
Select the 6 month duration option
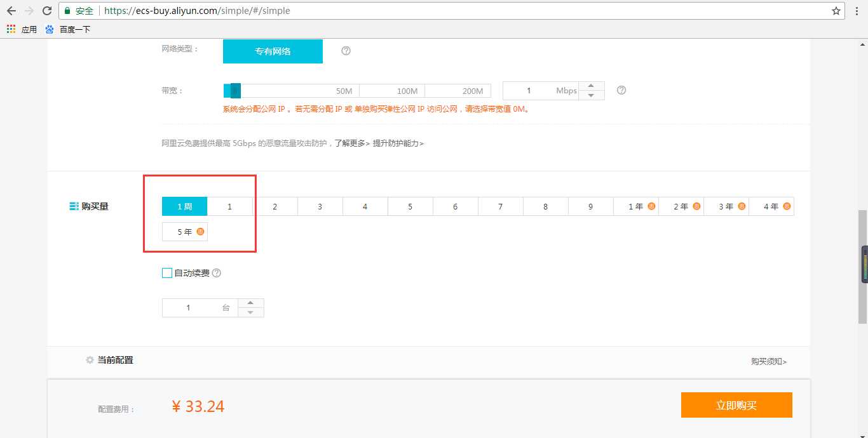tap(456, 206)
